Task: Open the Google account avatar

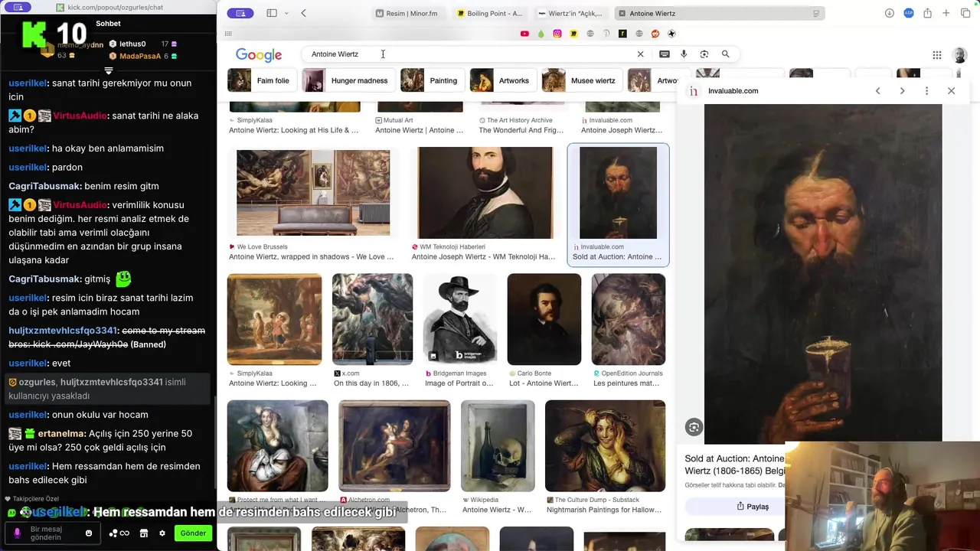Action: tap(959, 55)
